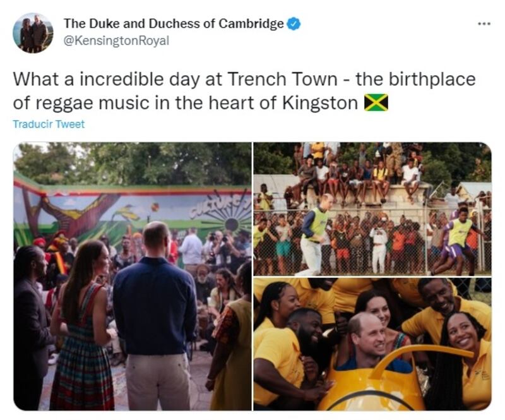Open the football match photo
Screen dimensions: 505x420
click(372, 209)
